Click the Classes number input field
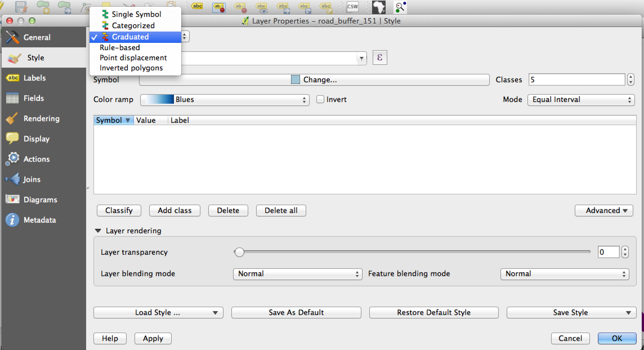The image size is (644, 350). [576, 80]
